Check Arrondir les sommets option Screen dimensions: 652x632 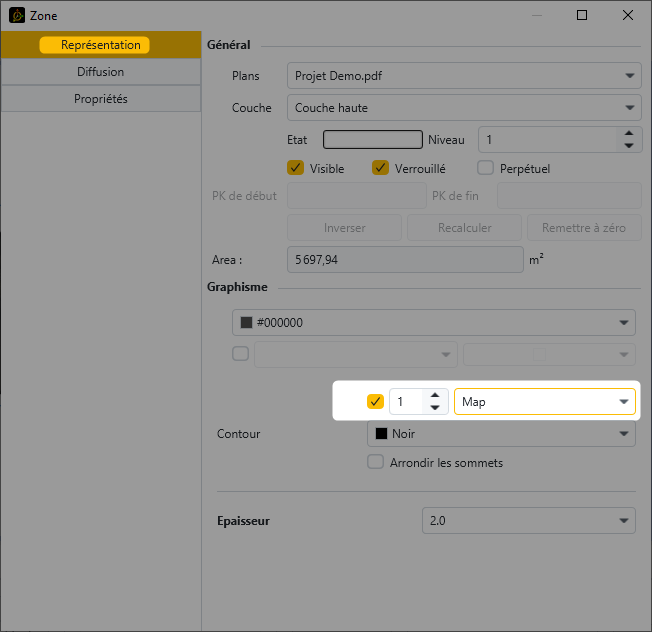click(x=376, y=462)
